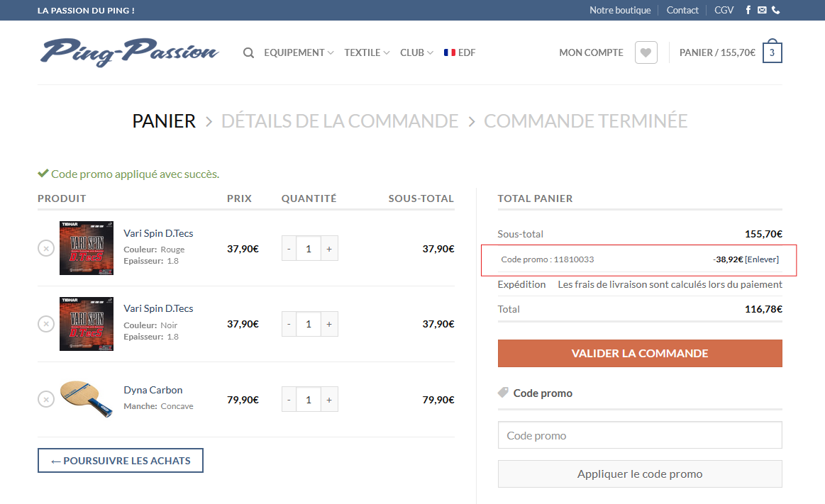Expand the CLUB dropdown menu
825x504 pixels.
(x=416, y=52)
